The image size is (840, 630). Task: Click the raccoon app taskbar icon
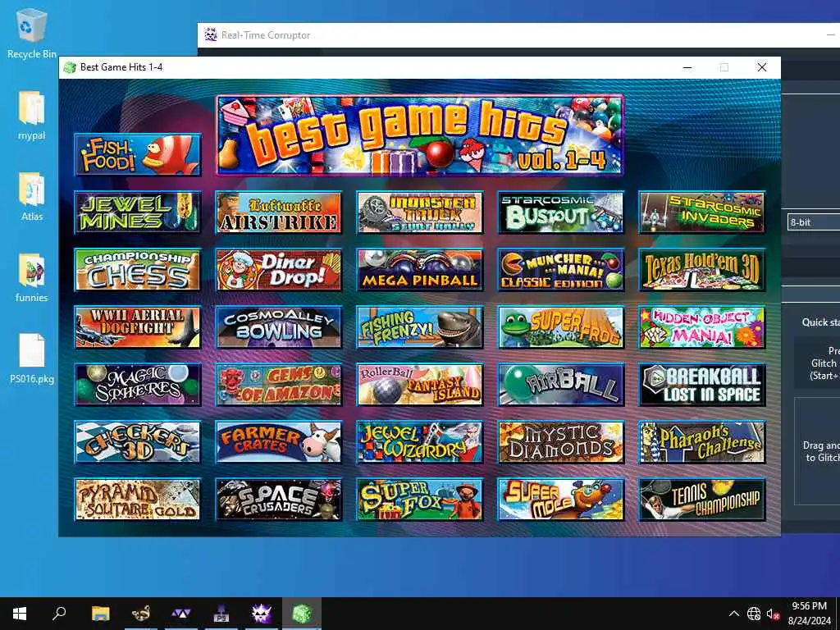pyautogui.click(x=140, y=614)
